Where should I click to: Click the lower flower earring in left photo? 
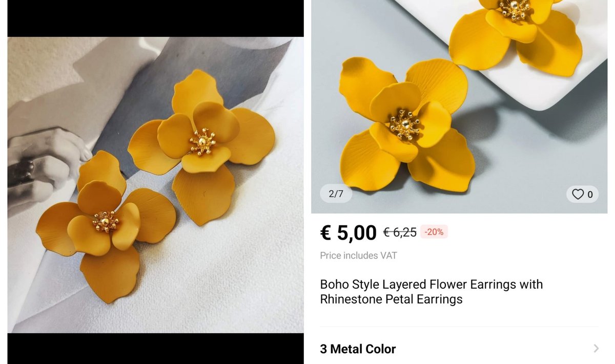coord(105,225)
